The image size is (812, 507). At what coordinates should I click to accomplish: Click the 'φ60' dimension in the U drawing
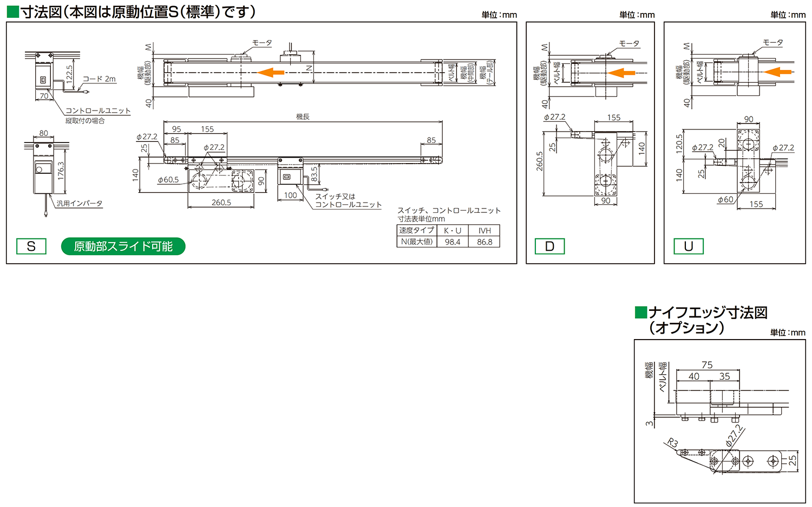pyautogui.click(x=725, y=200)
